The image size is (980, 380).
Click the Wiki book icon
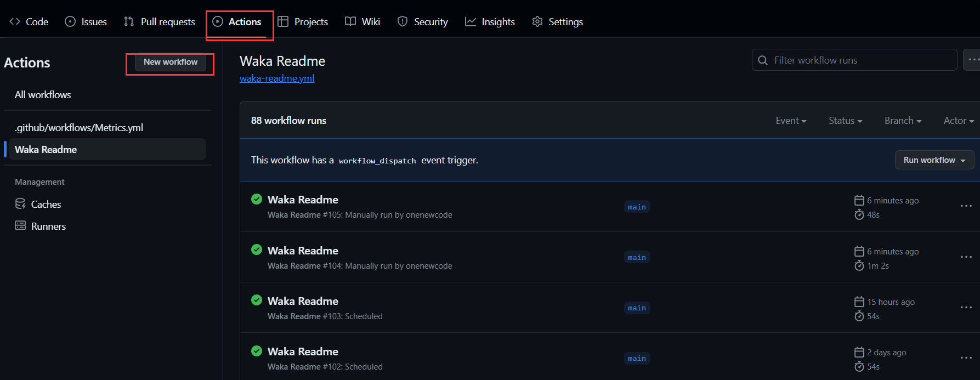tap(350, 21)
